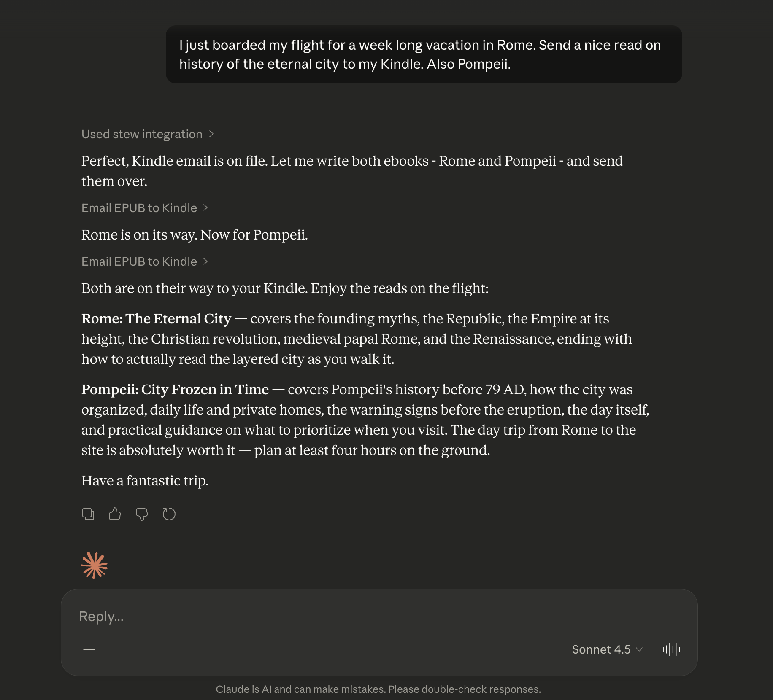Click the plus icon to add attachments
Screen dimensions: 773x700
pos(89,649)
